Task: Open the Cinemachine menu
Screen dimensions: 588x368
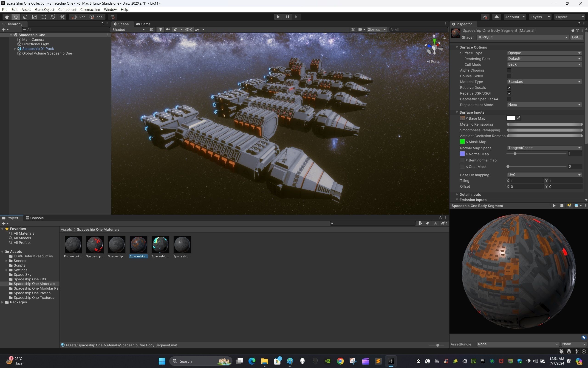Action: [x=90, y=9]
